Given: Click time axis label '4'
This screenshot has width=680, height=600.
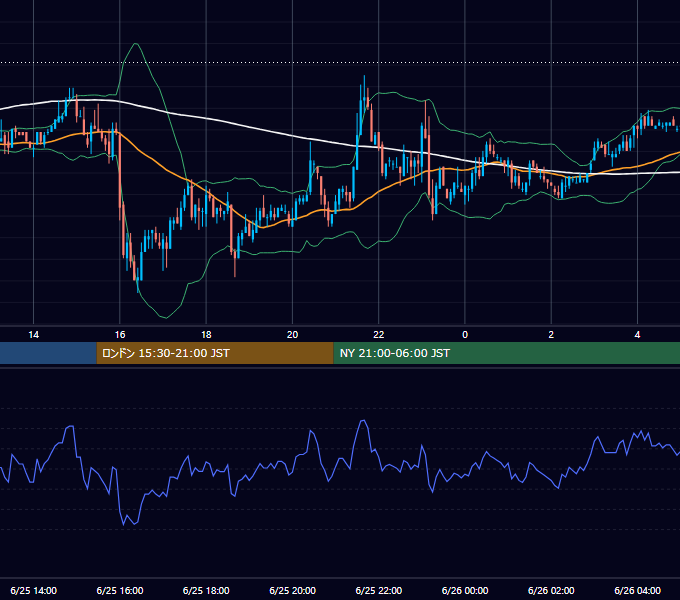Looking at the screenshot, I should click(637, 334).
